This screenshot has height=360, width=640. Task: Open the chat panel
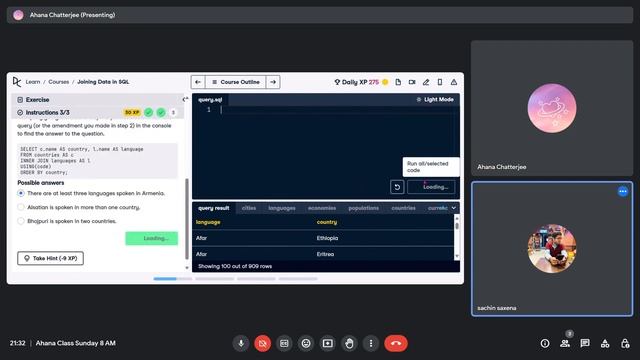pyautogui.click(x=585, y=343)
